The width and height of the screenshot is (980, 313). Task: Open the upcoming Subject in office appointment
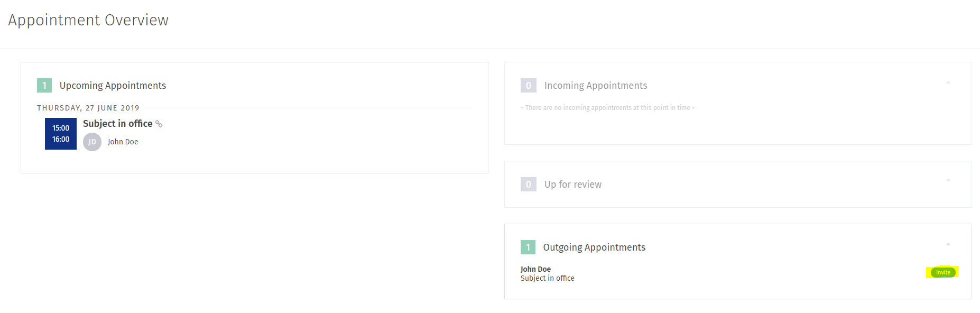tap(117, 124)
